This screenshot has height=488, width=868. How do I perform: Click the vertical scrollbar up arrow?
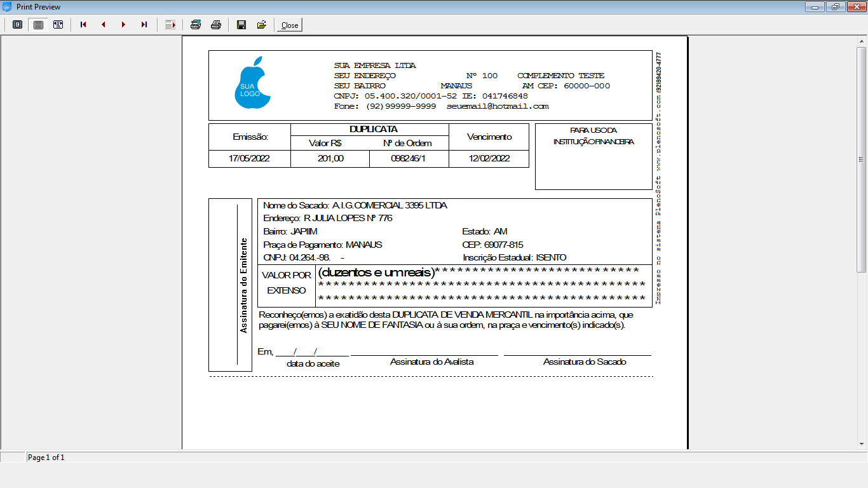[x=862, y=41]
